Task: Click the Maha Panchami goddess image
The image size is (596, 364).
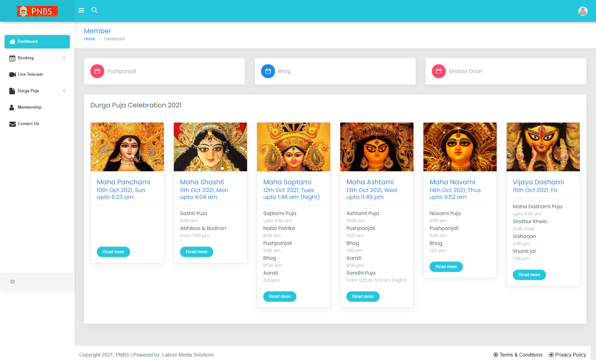Action: 127,147
